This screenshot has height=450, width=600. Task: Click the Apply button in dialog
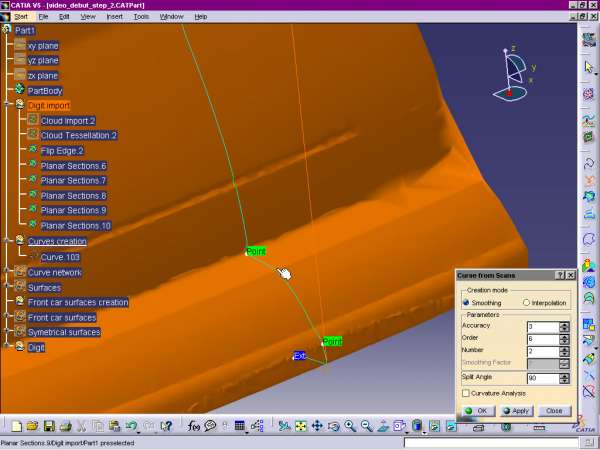(x=517, y=410)
